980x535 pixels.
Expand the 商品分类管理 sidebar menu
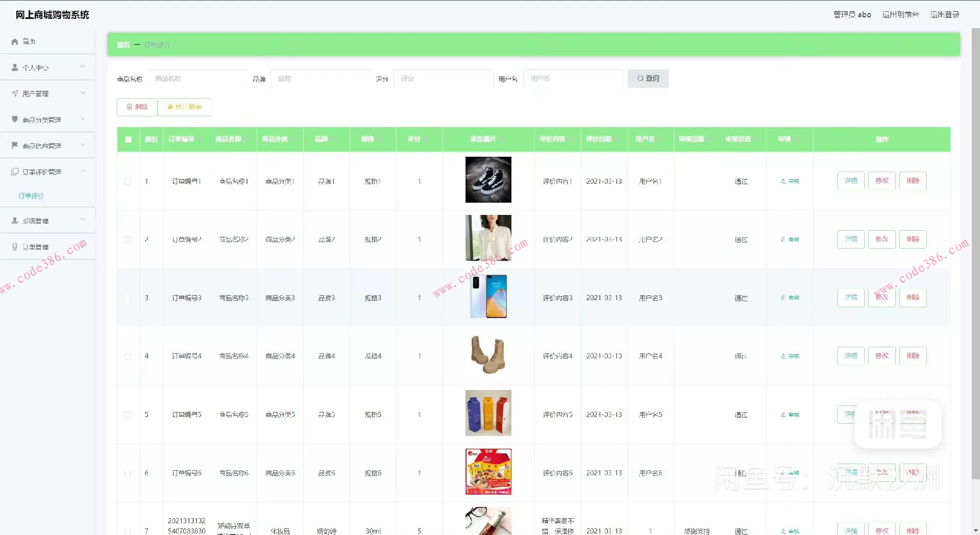pos(47,119)
